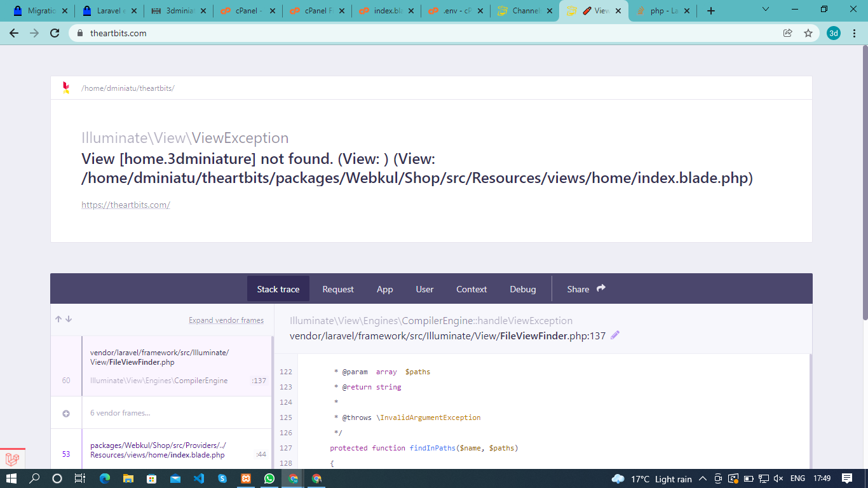Click Expand vendor frames link
Image resolution: width=868 pixels, height=488 pixels.
coord(226,320)
